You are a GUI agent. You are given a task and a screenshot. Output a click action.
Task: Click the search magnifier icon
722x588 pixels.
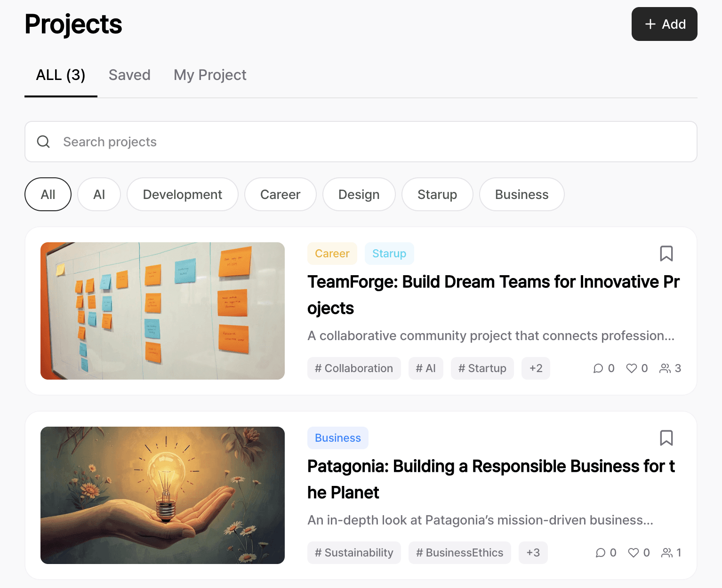(43, 142)
